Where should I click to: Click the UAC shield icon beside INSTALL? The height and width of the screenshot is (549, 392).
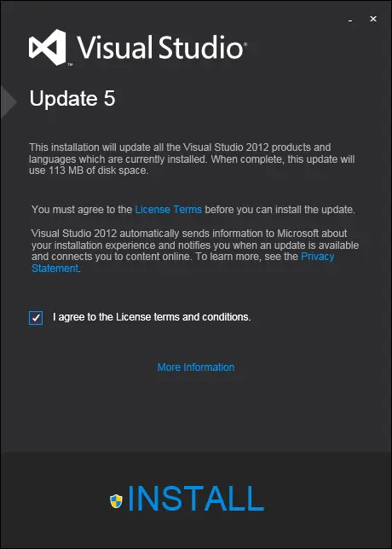pos(116,500)
